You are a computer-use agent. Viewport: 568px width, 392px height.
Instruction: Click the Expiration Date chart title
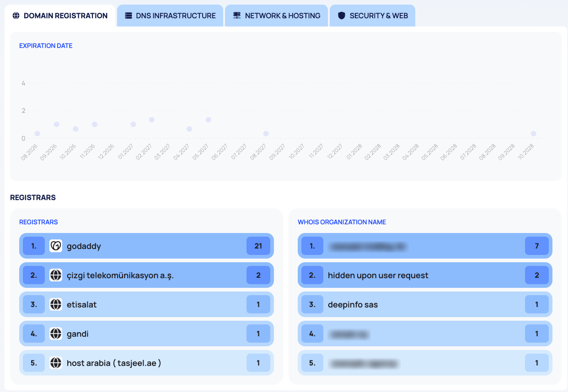(x=46, y=46)
